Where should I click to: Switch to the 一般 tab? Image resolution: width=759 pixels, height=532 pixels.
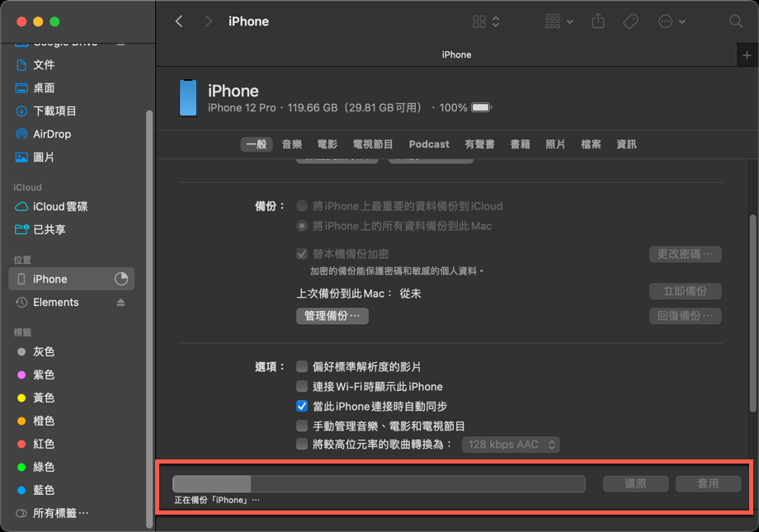(257, 144)
